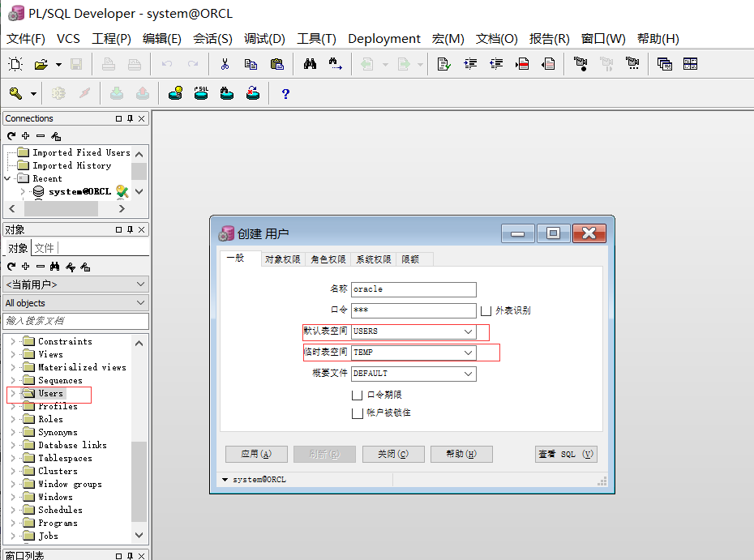The width and height of the screenshot is (754, 560).
Task: Click the Find next binoculars-arrow icon
Action: click(x=335, y=64)
